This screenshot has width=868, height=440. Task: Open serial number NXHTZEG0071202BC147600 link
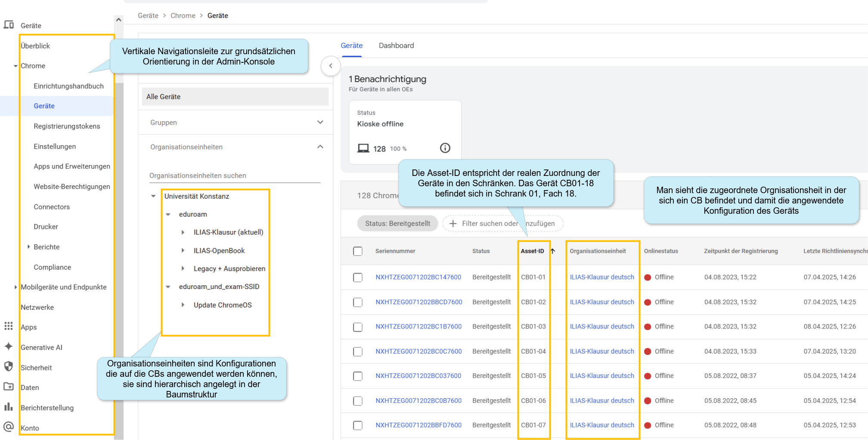[x=418, y=277]
